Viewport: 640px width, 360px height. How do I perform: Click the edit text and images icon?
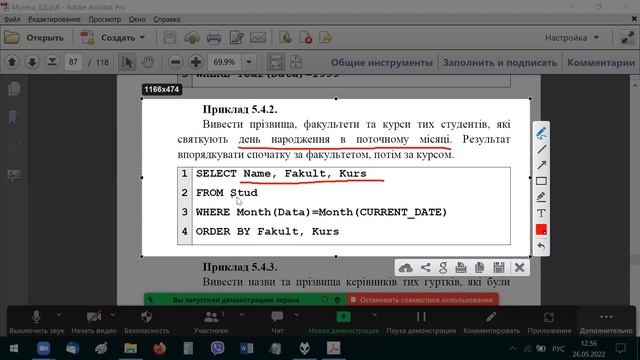point(236,38)
